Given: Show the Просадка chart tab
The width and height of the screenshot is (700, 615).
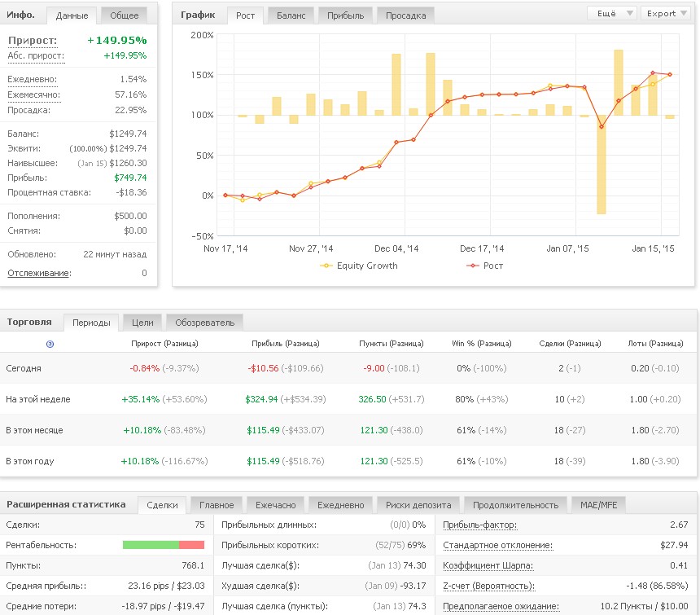Looking at the screenshot, I should [x=406, y=15].
